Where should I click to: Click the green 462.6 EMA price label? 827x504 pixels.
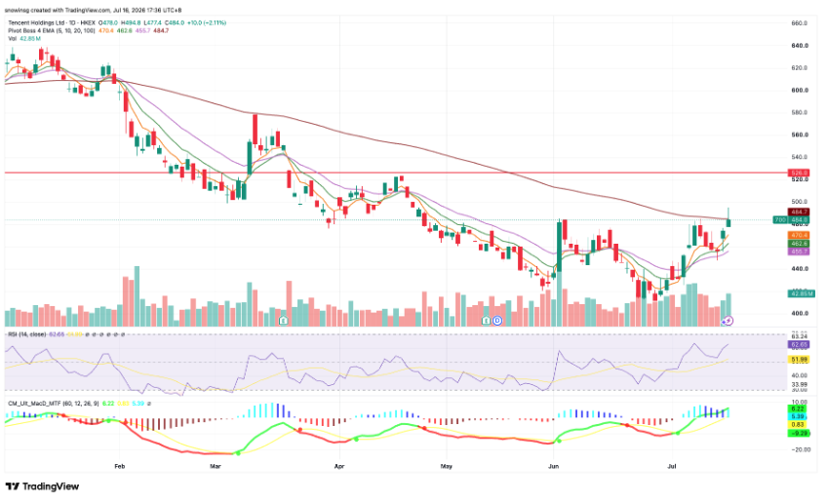click(799, 244)
